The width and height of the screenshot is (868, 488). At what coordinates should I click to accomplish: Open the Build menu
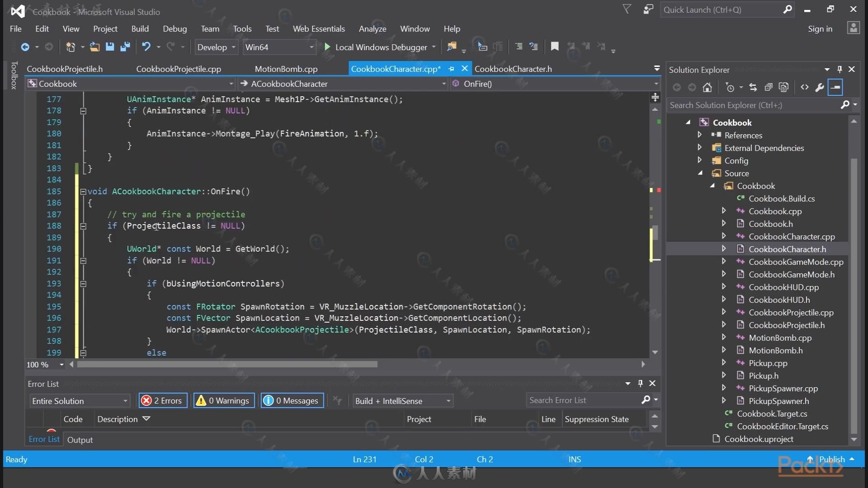coord(140,28)
